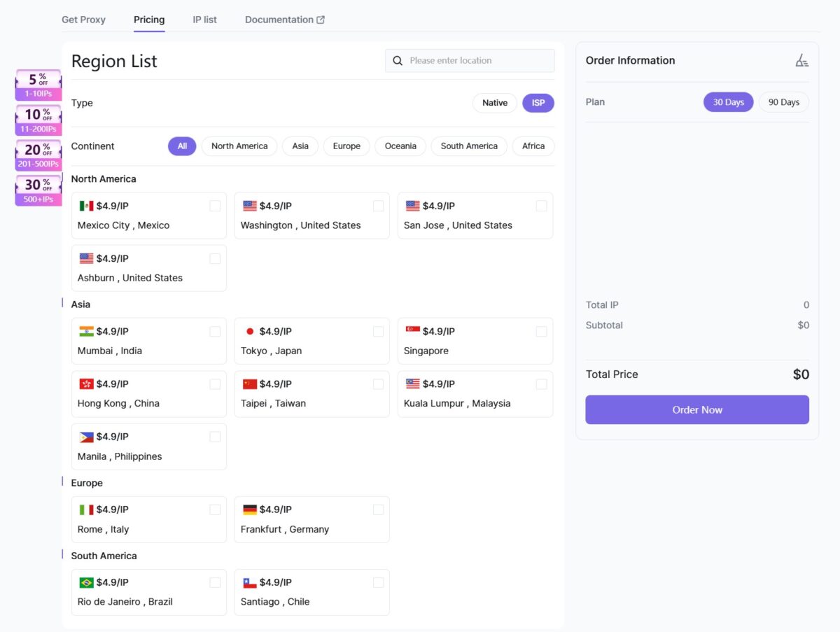Filter by Oceania continent

tap(400, 146)
